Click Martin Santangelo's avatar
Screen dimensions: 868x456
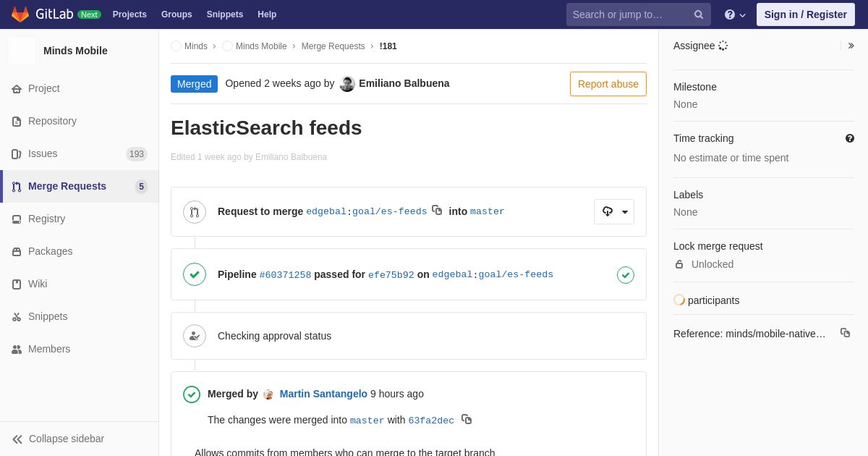pos(268,394)
